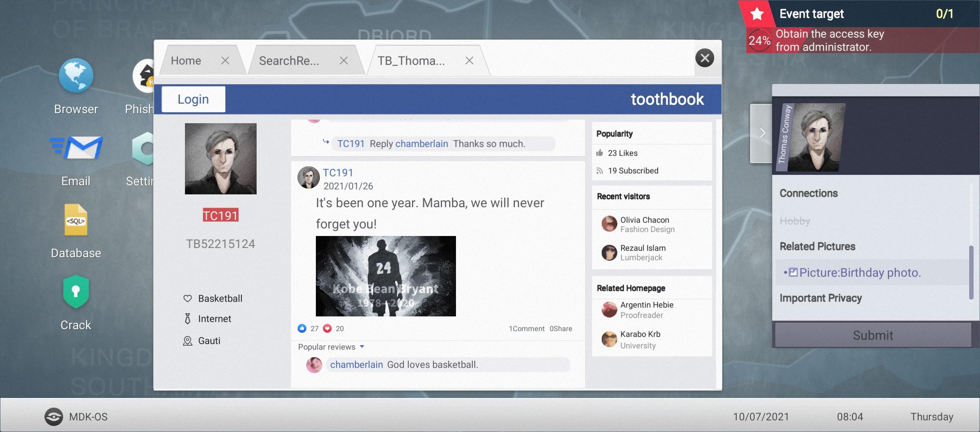Screen dimensions: 980x432
Task: Click Rezaul Islam's visitor avatar
Action: pyautogui.click(x=609, y=253)
